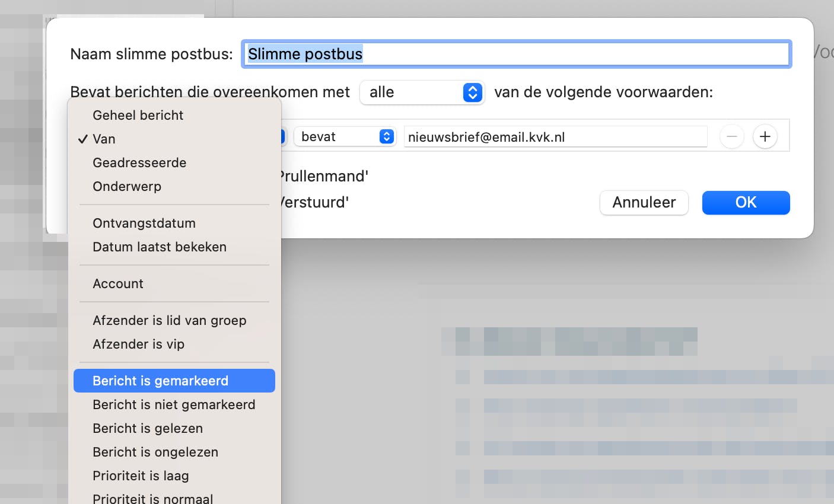Add a new condition with the plus icon
The height and width of the screenshot is (504, 834).
765,136
